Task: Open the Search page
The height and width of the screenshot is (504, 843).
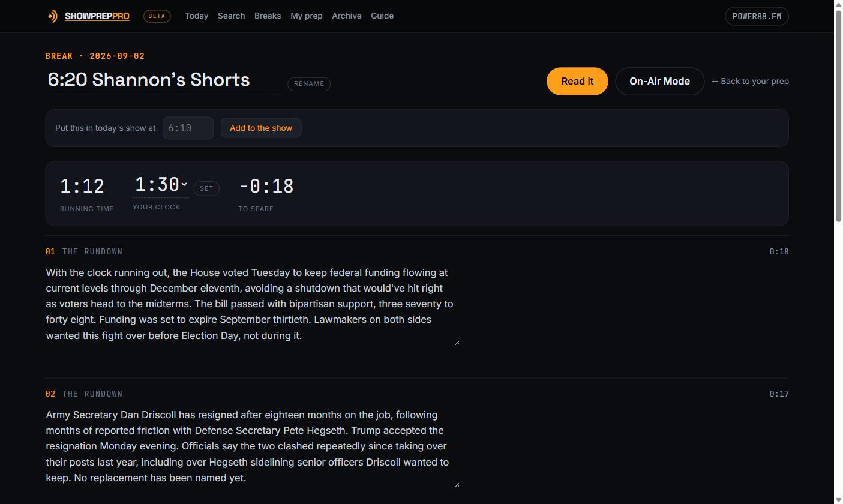Action: 231,16
